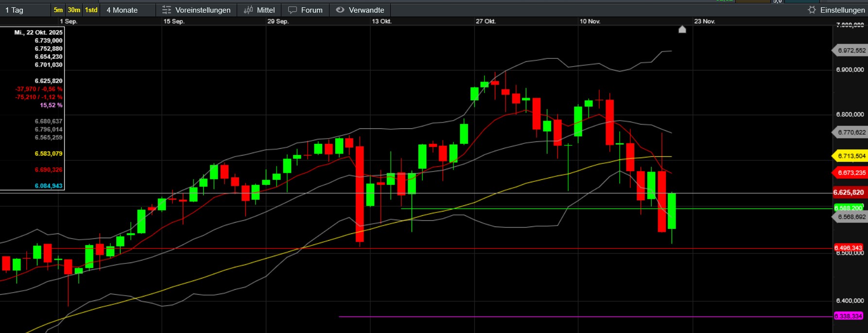
Task: Click the blue indicator value 6.084,943
Action: tap(49, 186)
